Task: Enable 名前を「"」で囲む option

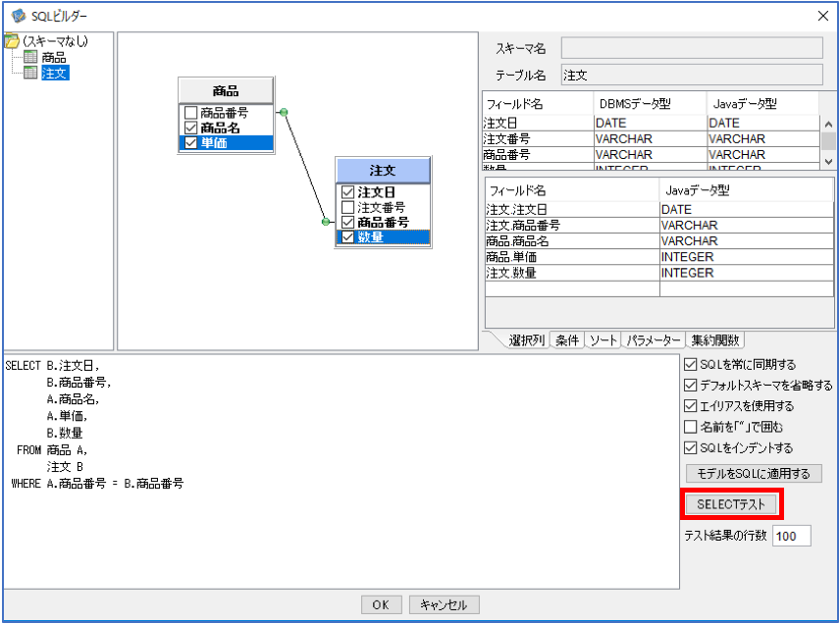Action: click(691, 427)
